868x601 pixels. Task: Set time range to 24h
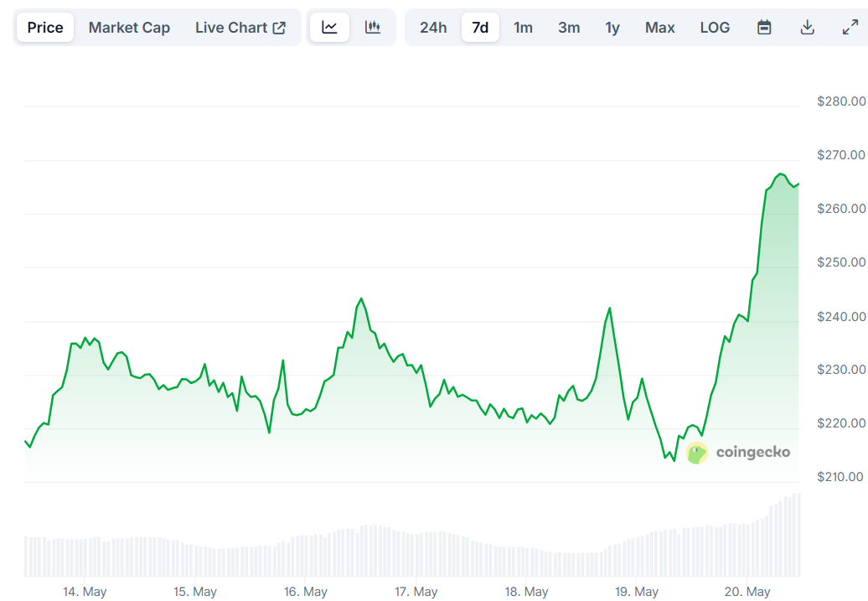point(433,27)
